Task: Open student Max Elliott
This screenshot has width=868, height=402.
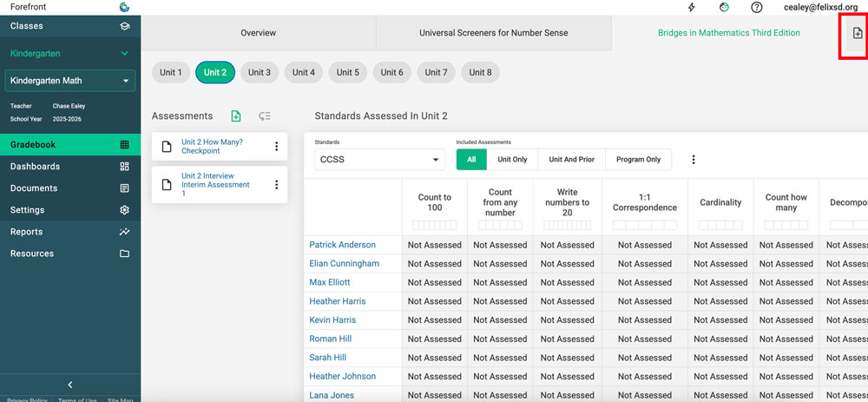Action: tap(330, 282)
